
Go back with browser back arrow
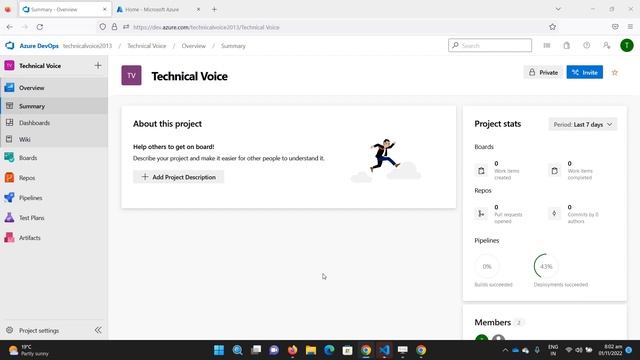(x=9, y=27)
